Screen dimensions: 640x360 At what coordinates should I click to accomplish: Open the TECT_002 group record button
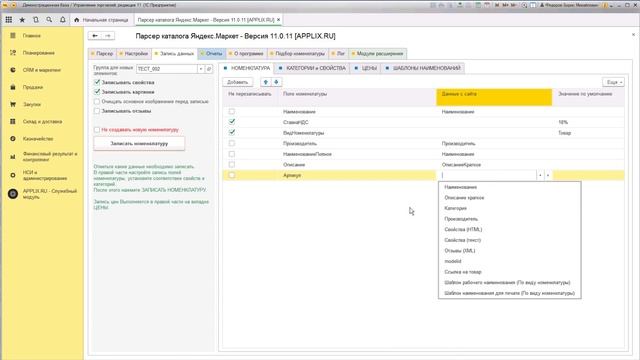pos(209,69)
